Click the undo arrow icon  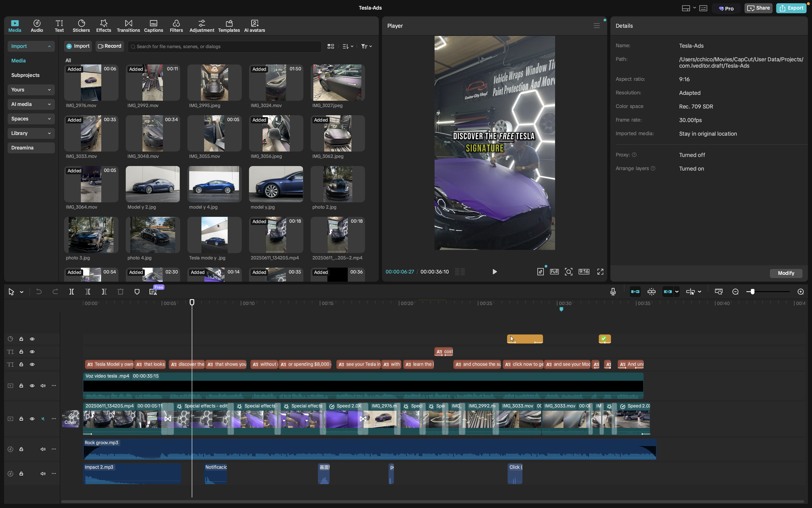click(39, 292)
